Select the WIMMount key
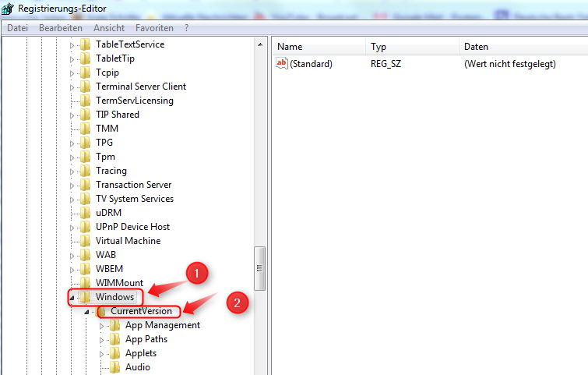The height and width of the screenshot is (375, 588). pos(119,283)
